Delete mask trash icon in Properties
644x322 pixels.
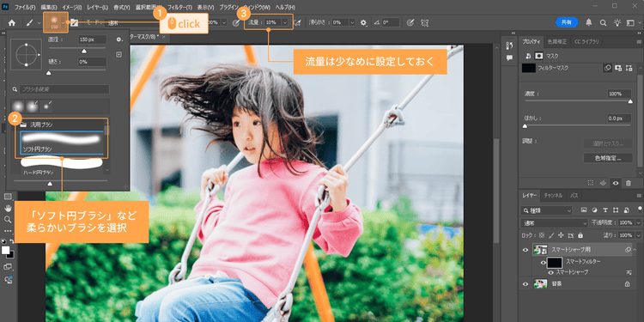click(628, 183)
